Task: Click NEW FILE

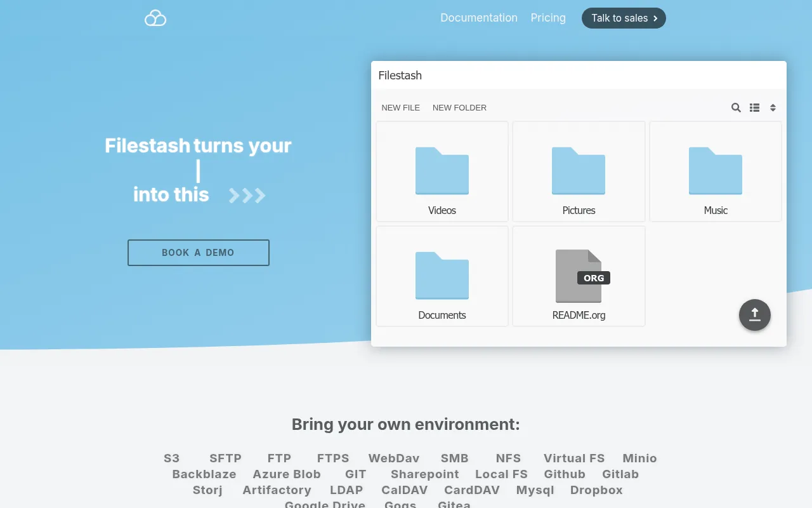Action: click(401, 108)
